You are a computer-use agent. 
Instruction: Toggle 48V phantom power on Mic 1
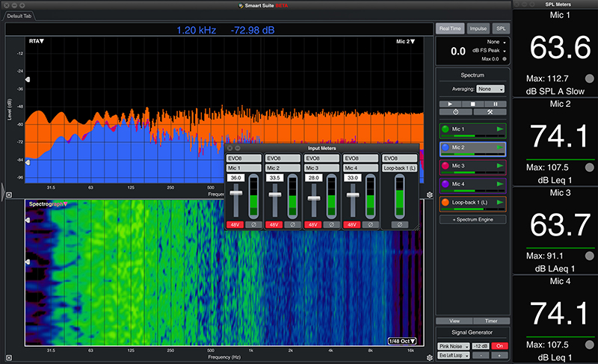pyautogui.click(x=235, y=224)
